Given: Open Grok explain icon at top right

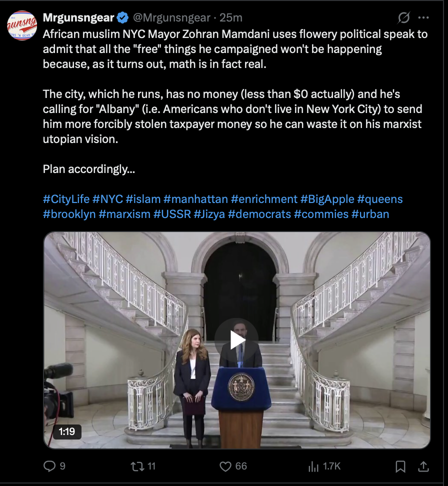Looking at the screenshot, I should (x=404, y=17).
